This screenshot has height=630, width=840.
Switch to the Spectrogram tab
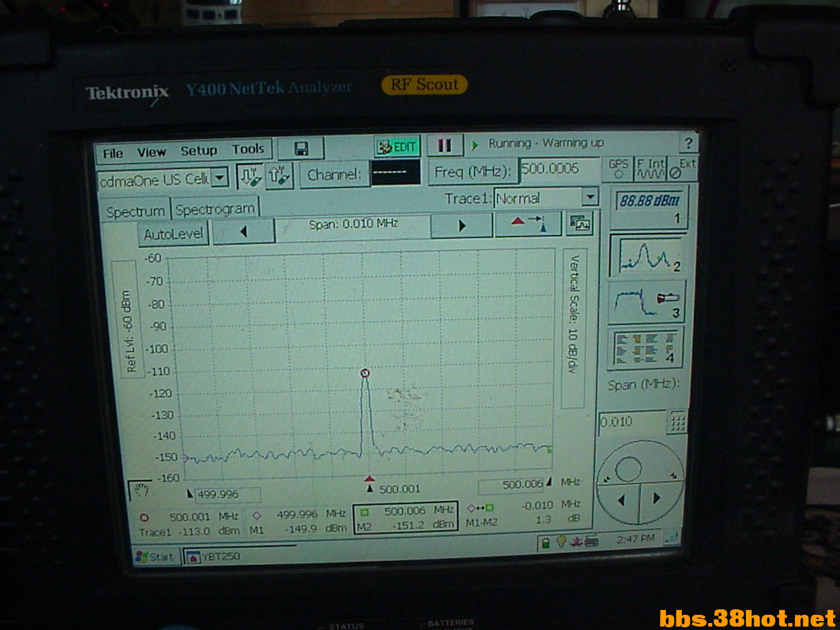coord(214,209)
